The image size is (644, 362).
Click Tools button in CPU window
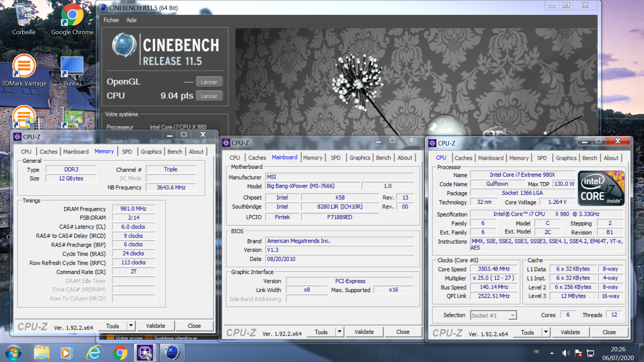click(527, 332)
